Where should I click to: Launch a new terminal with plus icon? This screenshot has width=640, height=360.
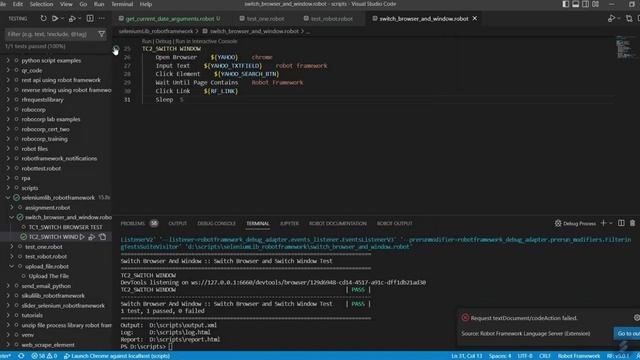(603, 223)
